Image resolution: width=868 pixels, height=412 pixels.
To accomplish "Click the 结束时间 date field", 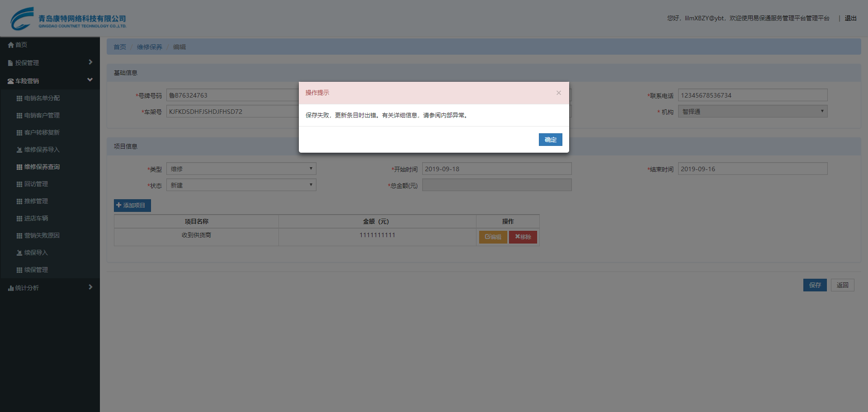I will 753,169.
